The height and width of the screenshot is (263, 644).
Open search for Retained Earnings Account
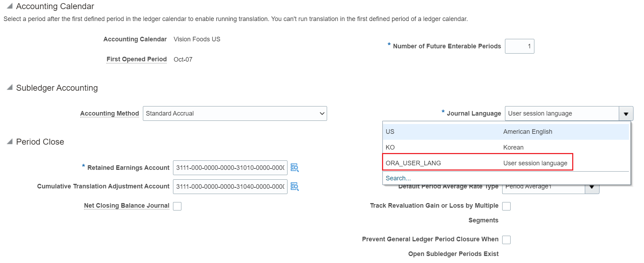click(295, 168)
